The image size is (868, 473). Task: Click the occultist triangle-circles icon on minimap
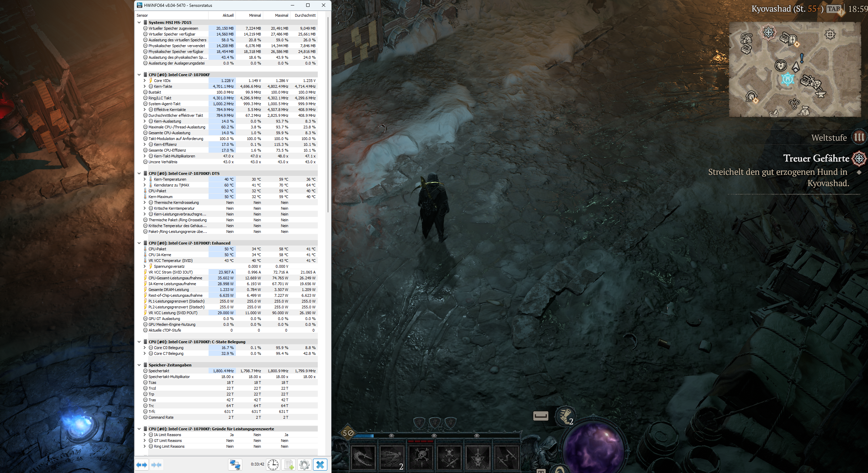click(794, 103)
